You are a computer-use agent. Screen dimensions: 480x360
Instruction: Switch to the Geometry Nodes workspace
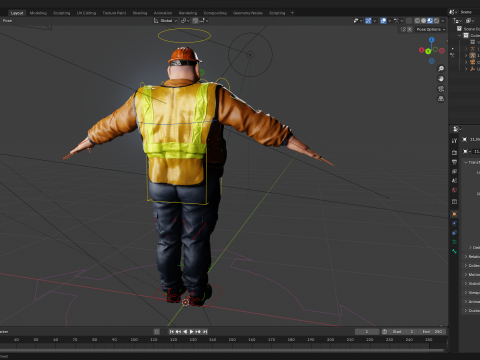click(248, 13)
